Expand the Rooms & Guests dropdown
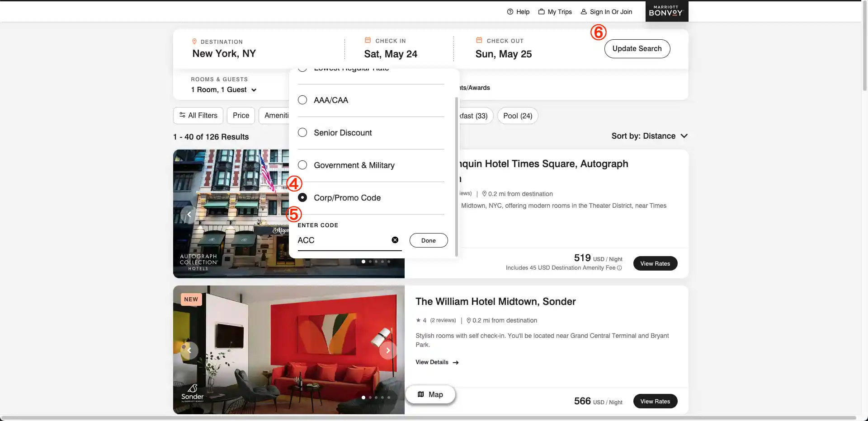The image size is (868, 421). click(x=224, y=89)
